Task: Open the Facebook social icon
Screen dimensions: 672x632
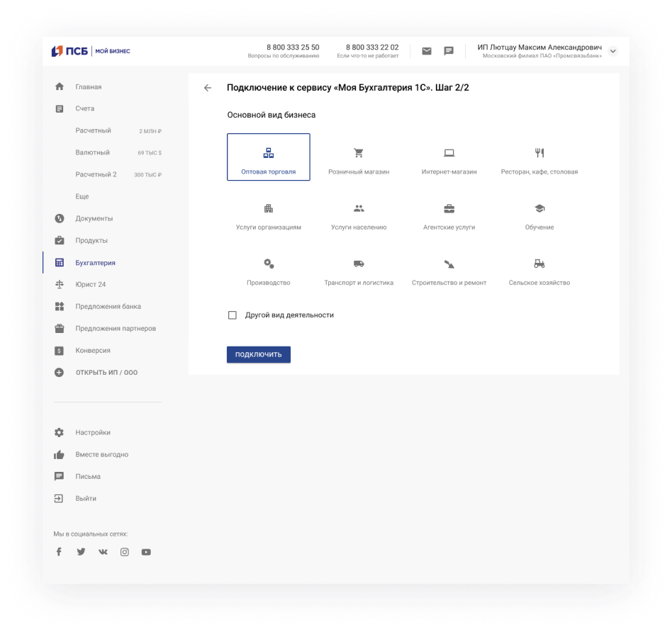Action: click(59, 552)
